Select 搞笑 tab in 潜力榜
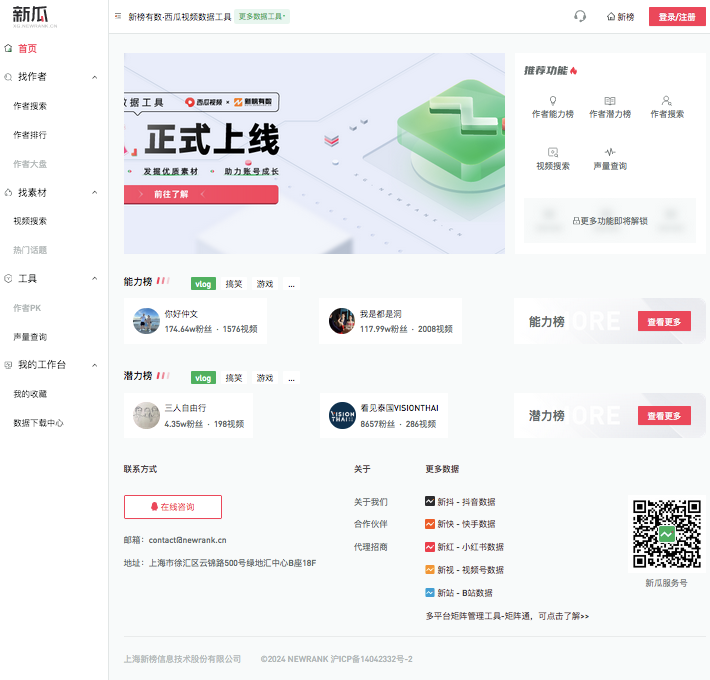This screenshot has width=710, height=680. (x=234, y=378)
